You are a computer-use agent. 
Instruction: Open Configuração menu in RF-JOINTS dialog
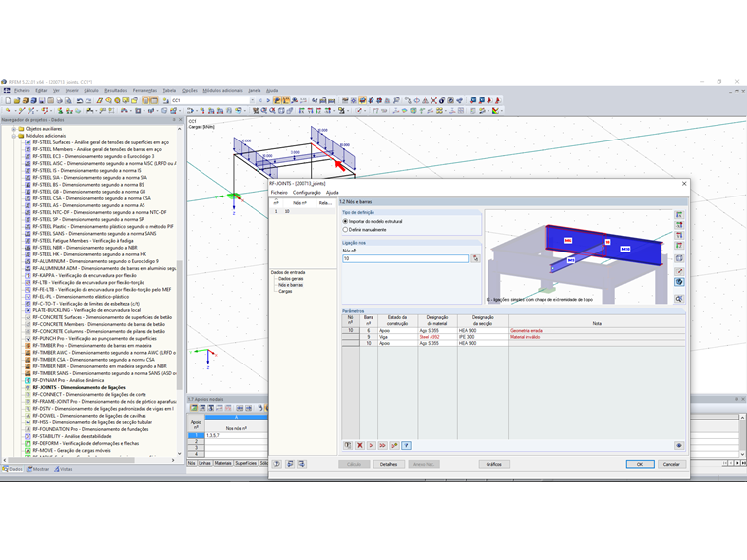pos(307,193)
